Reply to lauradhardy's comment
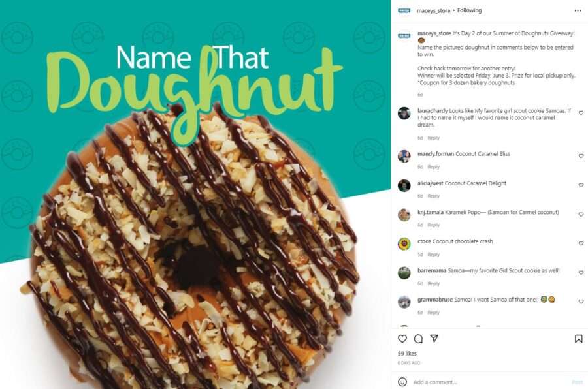Viewport: 588px width, 389px height. [x=434, y=138]
